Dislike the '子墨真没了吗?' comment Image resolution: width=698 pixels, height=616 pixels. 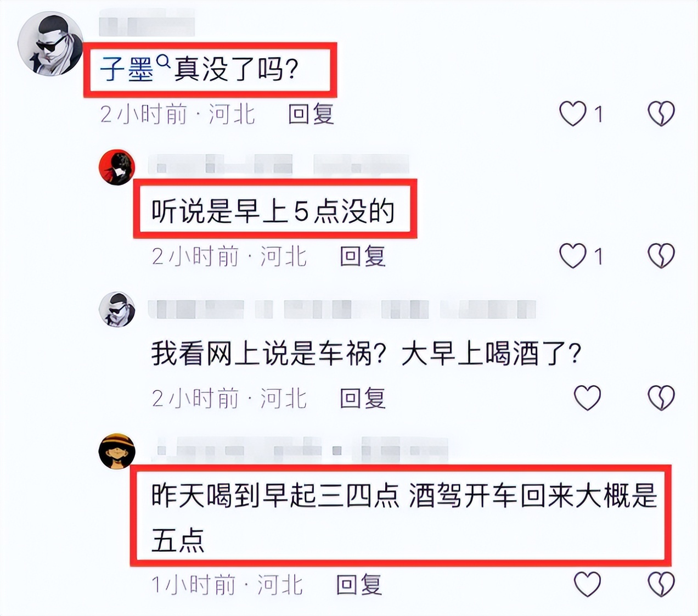661,114
